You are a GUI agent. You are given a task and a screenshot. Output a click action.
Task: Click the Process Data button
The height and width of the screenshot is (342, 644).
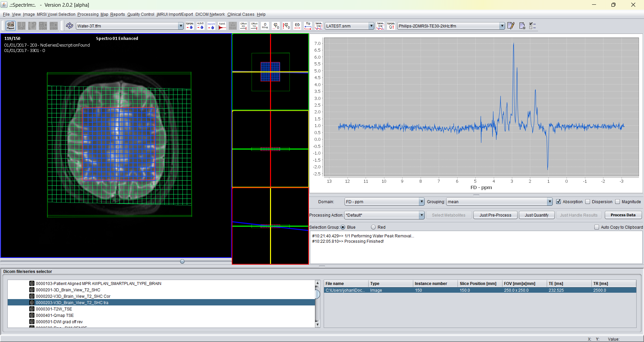click(623, 215)
